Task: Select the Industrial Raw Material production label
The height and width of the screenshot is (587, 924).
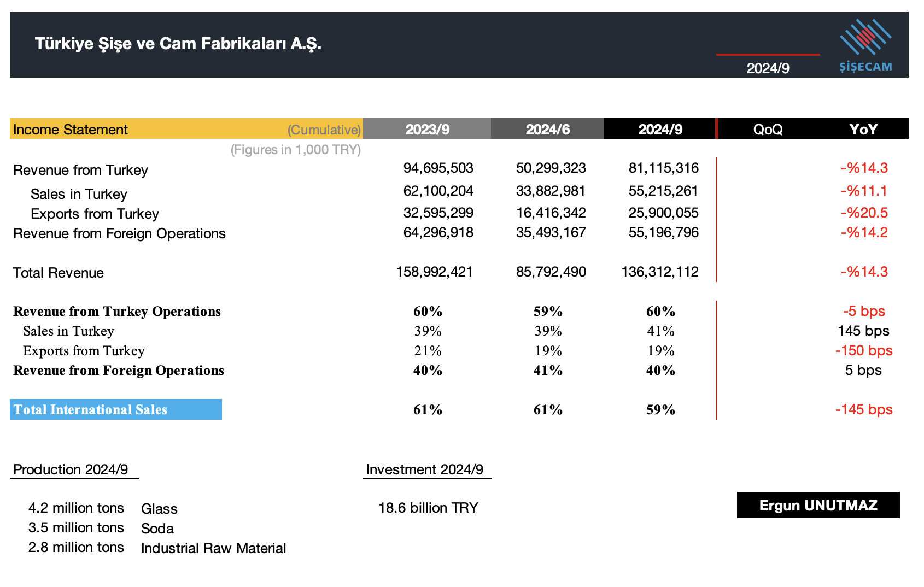Action: coord(213,548)
